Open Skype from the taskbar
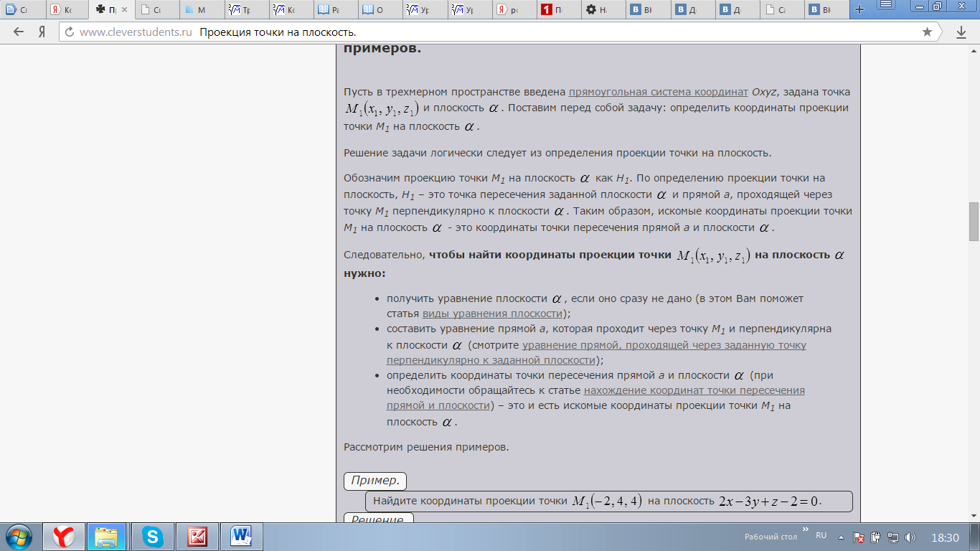The height and width of the screenshot is (551, 980). (152, 537)
